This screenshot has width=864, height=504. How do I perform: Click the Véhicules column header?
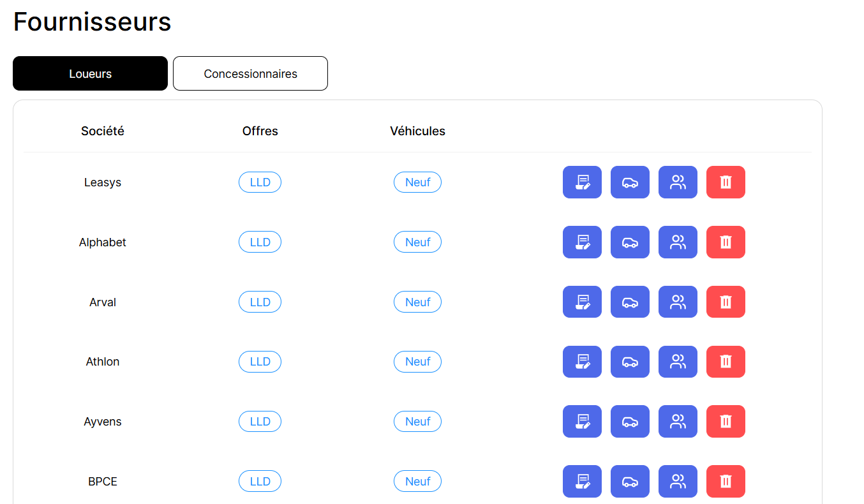pos(418,131)
